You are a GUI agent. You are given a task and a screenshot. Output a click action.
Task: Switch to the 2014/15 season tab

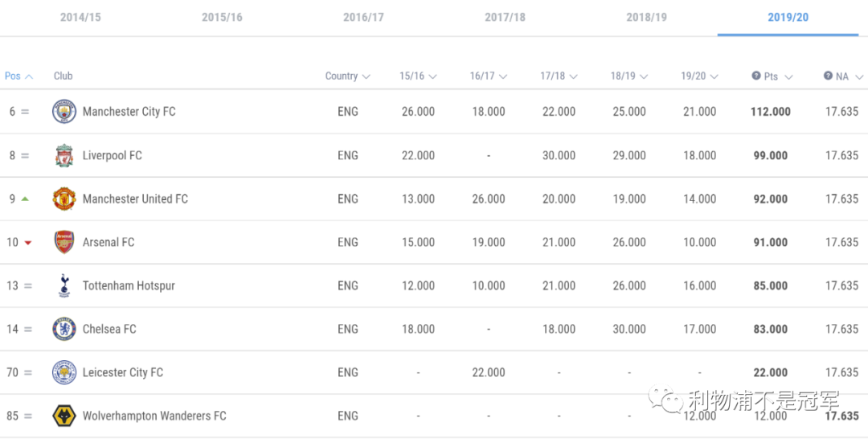point(80,17)
